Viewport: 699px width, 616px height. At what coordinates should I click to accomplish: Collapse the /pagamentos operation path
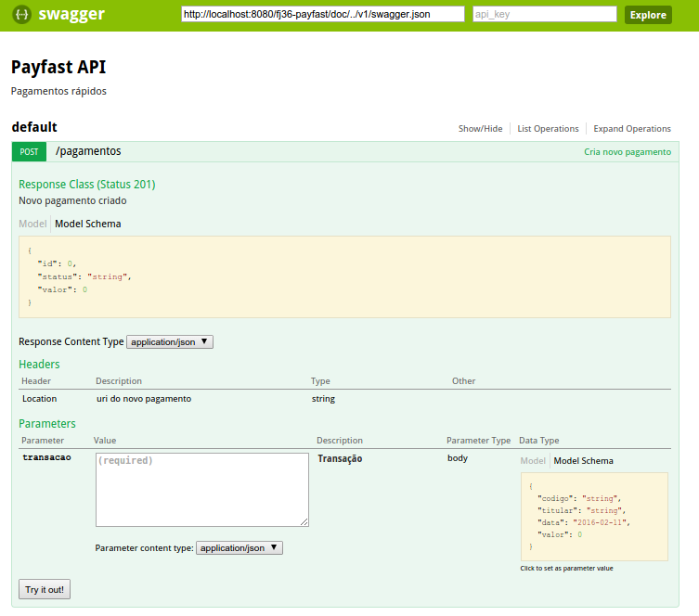point(88,151)
